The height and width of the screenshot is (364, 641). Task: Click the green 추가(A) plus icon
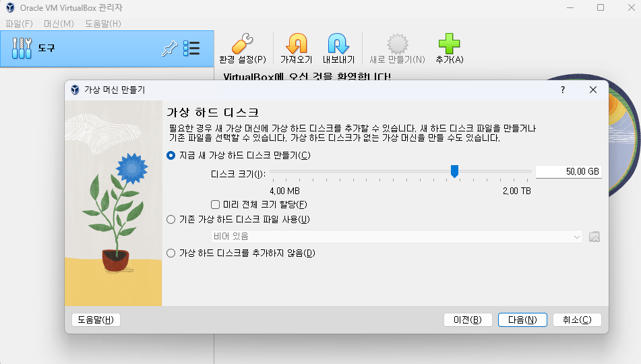point(450,44)
